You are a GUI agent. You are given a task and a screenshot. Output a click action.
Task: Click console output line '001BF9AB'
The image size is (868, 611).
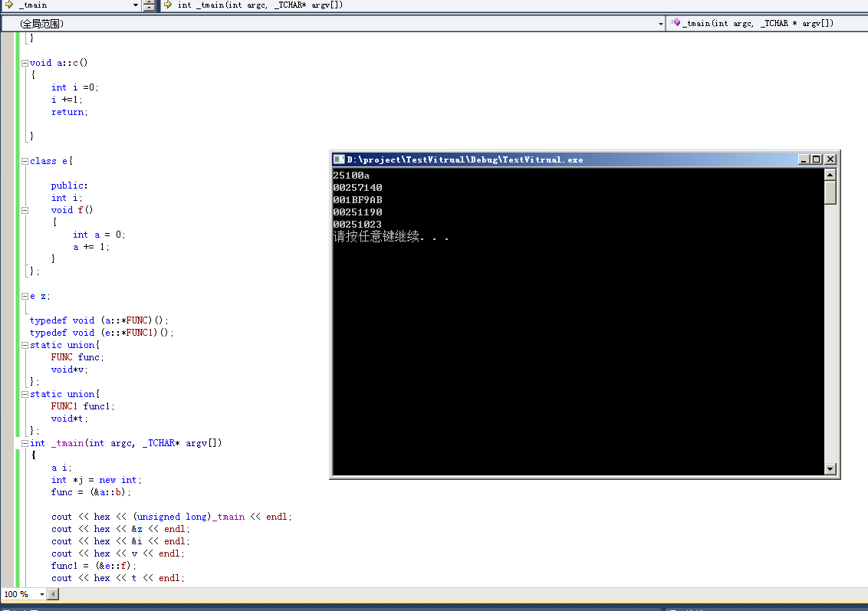pos(357,200)
